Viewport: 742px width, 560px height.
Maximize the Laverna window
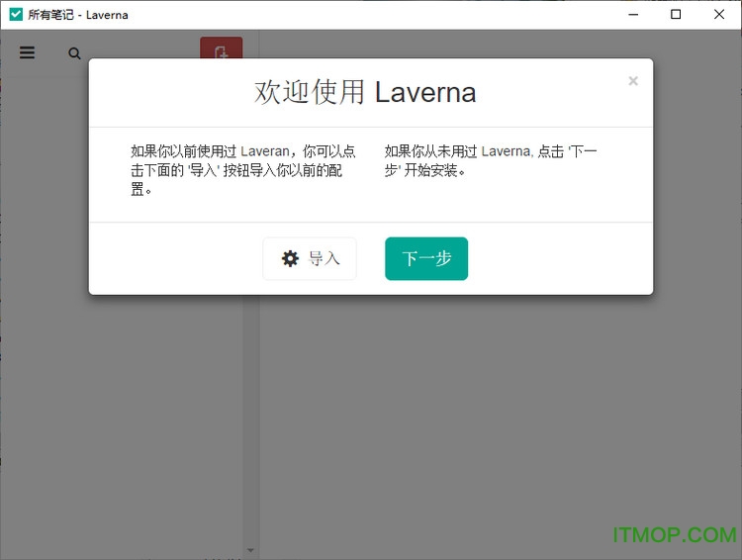coord(676,14)
